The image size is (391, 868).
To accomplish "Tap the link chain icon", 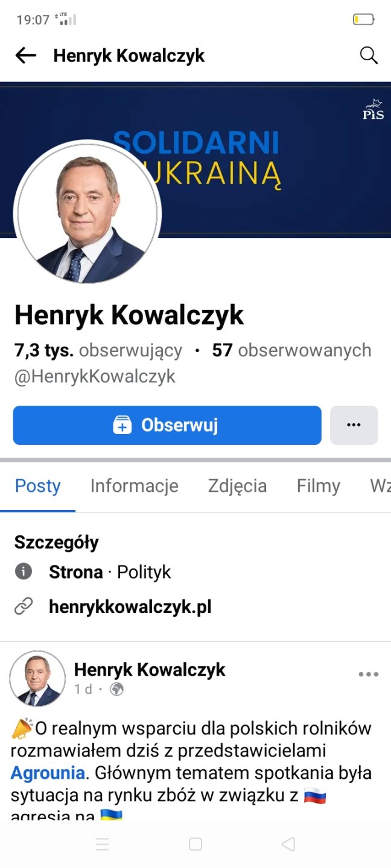I will click(24, 606).
